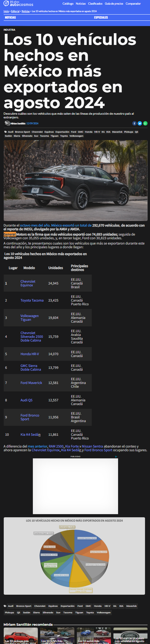Click the Exportación tag at the bottom
Image resolution: width=150 pixels, height=644 pixels.
tap(68, 606)
